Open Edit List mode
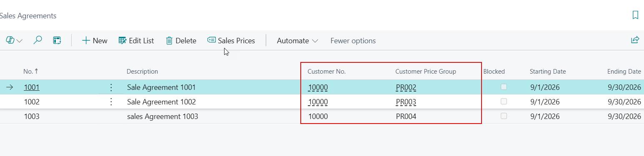This screenshot has height=156, width=644. [x=136, y=40]
